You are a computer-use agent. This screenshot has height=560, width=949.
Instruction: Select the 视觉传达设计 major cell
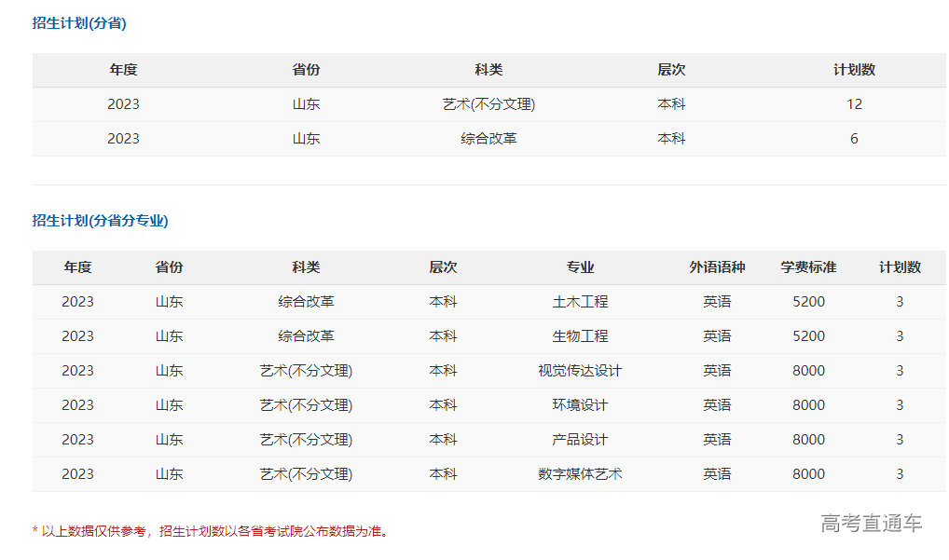coord(580,370)
